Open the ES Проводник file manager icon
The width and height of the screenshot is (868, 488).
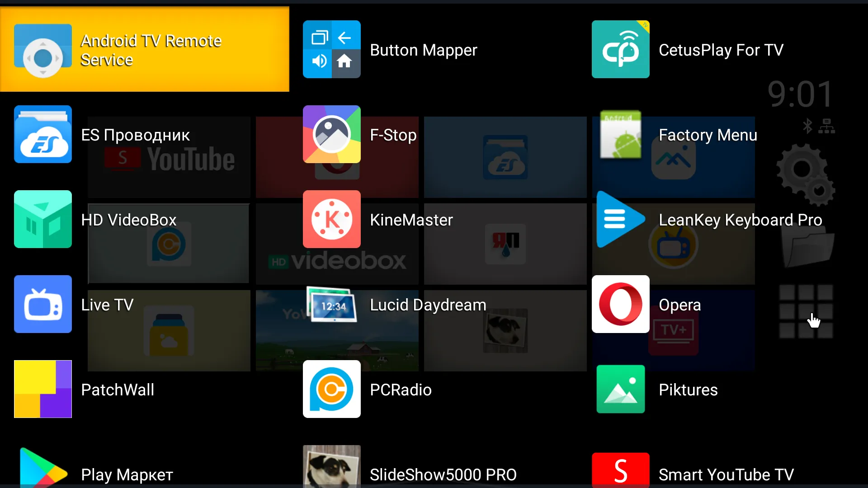[43, 134]
